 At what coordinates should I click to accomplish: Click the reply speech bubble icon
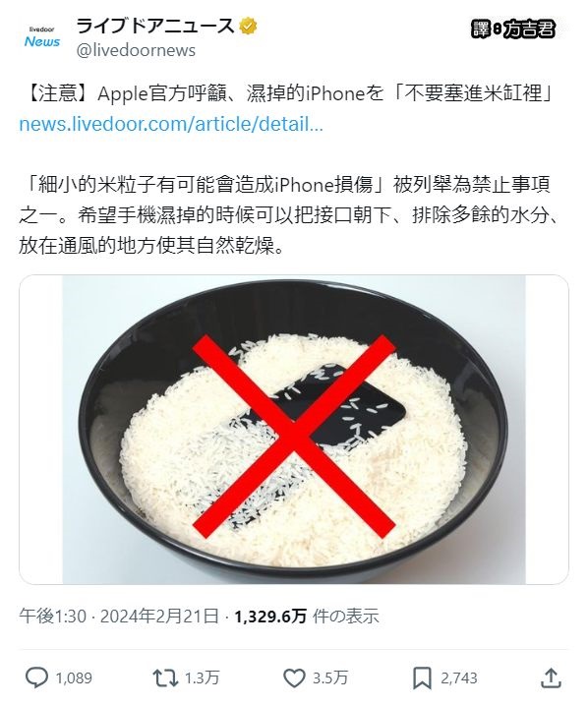pyautogui.click(x=37, y=677)
